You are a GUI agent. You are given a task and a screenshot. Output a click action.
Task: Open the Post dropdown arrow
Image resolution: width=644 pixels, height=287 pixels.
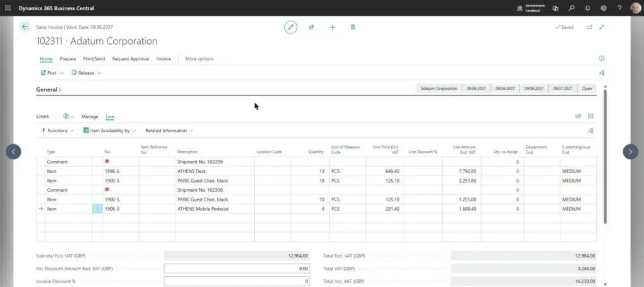tap(62, 73)
